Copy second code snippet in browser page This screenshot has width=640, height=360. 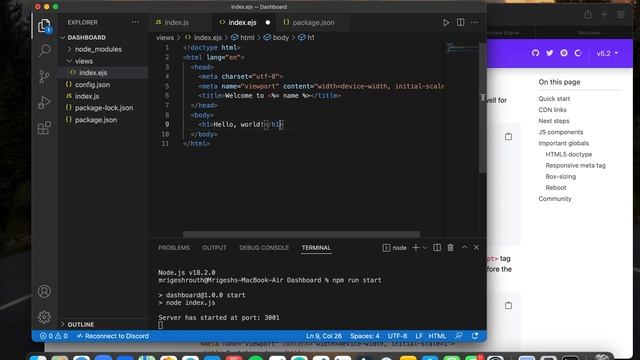coord(508,305)
